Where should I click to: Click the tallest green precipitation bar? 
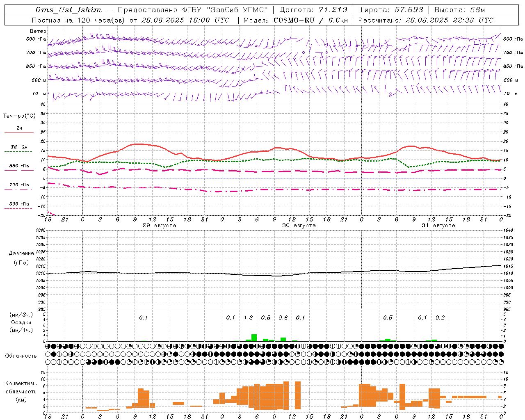(254, 338)
